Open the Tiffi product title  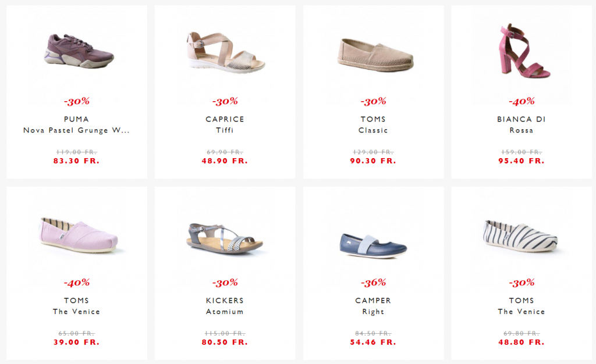(225, 130)
